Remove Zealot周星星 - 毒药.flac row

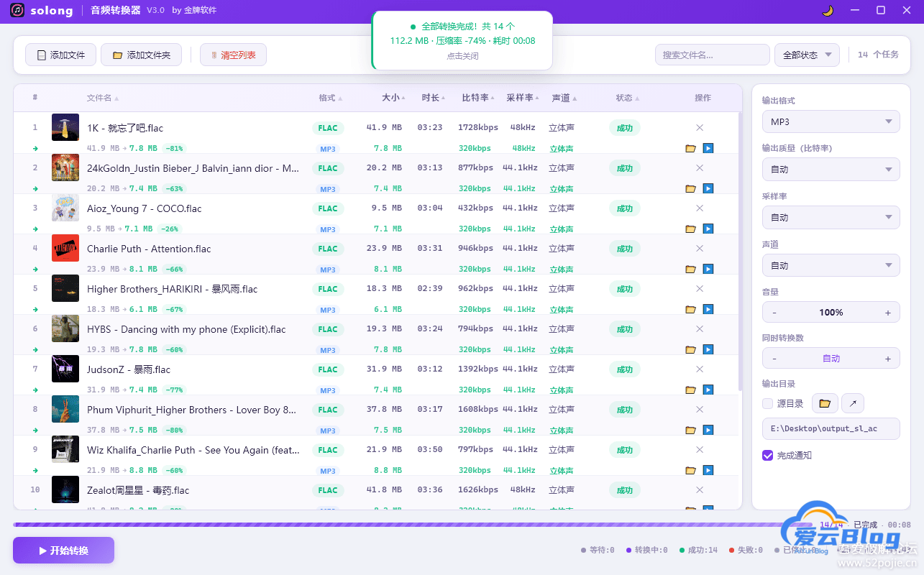pyautogui.click(x=700, y=489)
